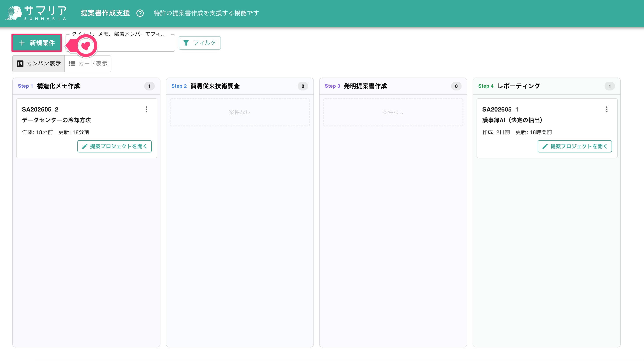Switch to カード表示 view
Image resolution: width=644 pixels, height=361 pixels.
point(88,64)
